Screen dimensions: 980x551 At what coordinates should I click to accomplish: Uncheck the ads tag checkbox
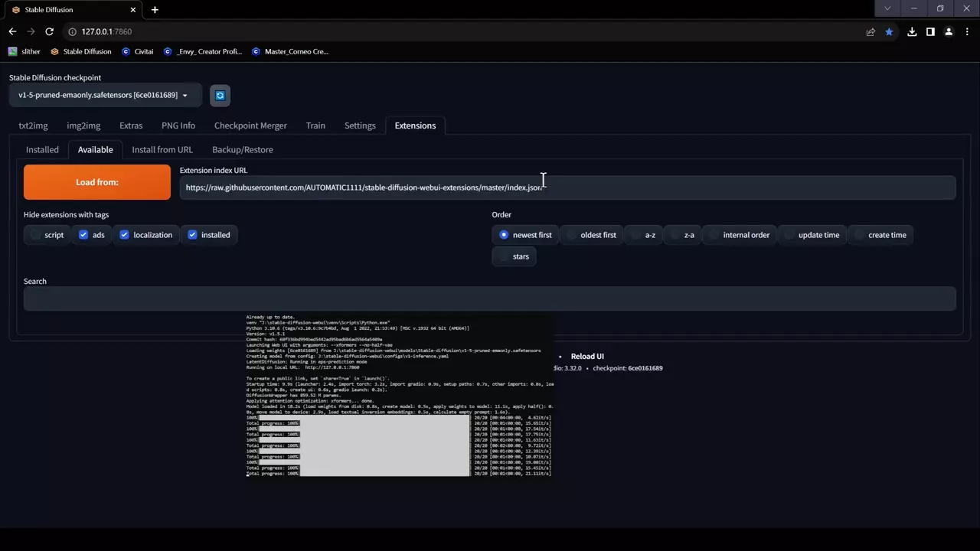click(x=83, y=235)
